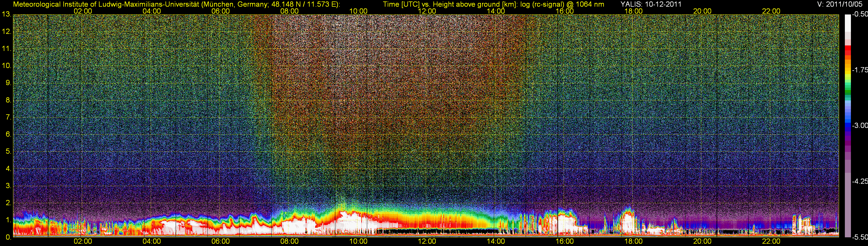The image size is (868, 246).
Task: Click the 10:00 label on the bottom time axis
Action: [x=358, y=242]
